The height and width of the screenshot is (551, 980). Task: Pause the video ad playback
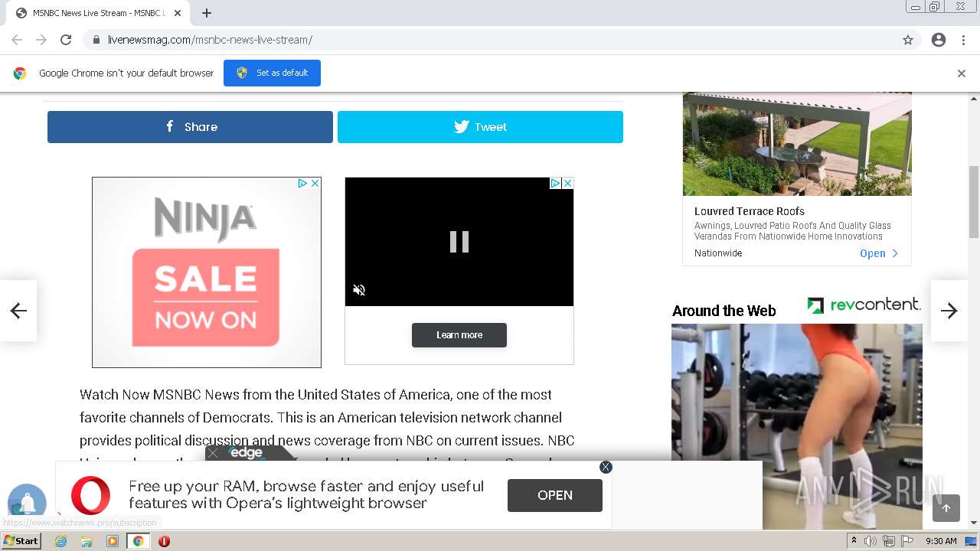click(x=459, y=242)
